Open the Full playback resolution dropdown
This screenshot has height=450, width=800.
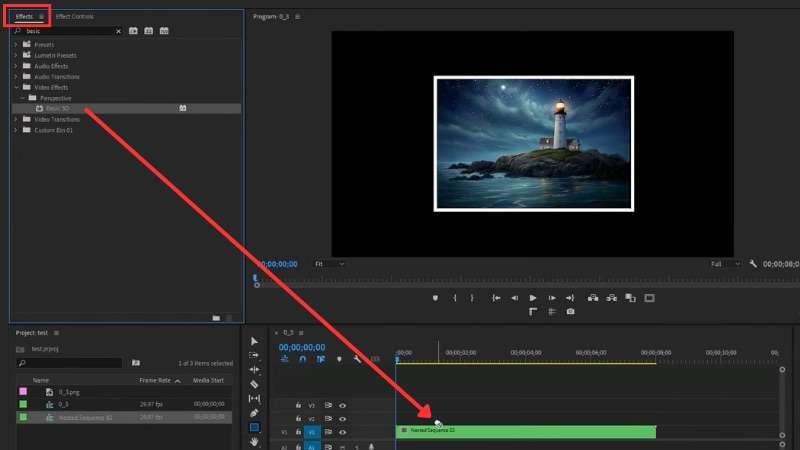(x=726, y=264)
